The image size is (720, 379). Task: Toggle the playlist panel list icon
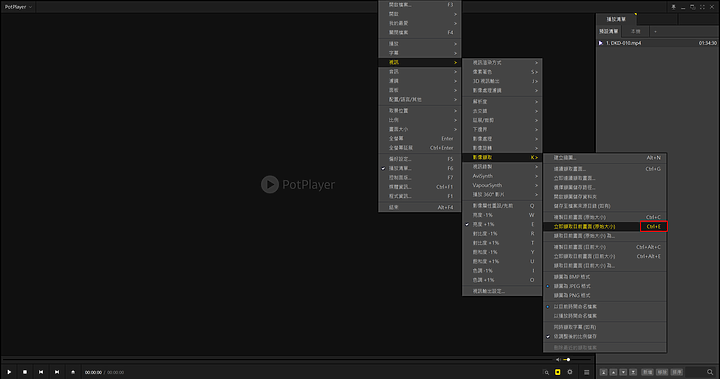click(586, 372)
